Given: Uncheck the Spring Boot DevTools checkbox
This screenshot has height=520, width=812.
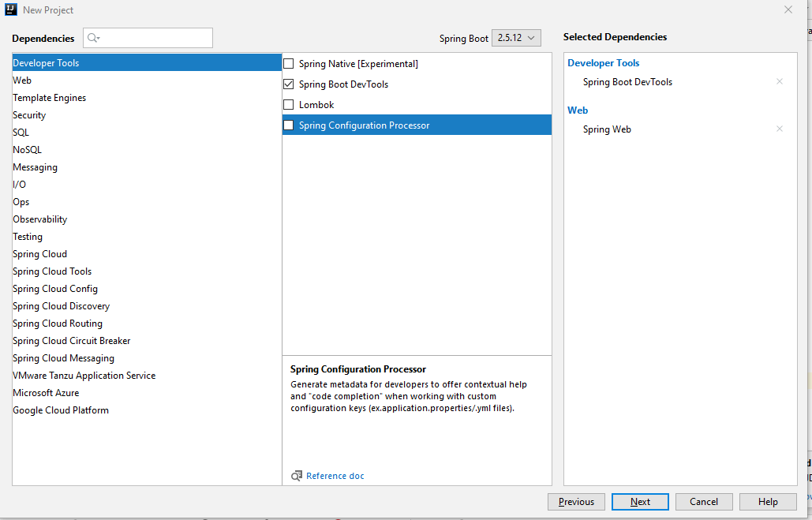Looking at the screenshot, I should point(289,84).
